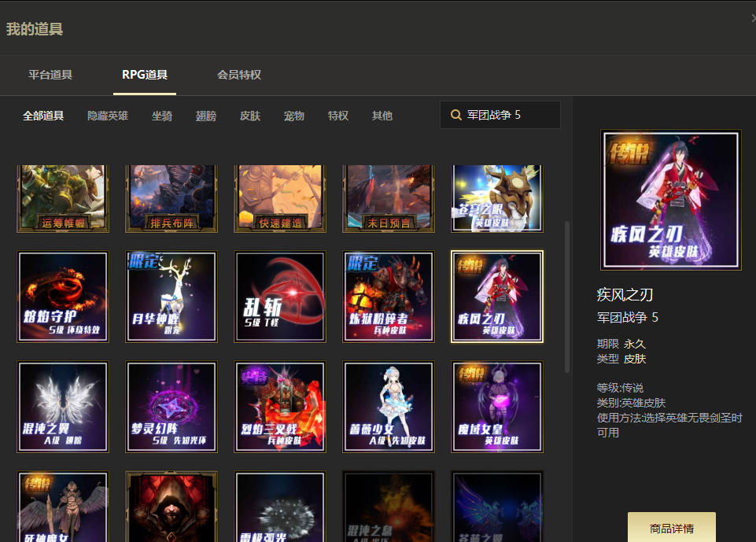Select the 死神魔女 legendary card
The width and height of the screenshot is (756, 542).
click(63, 507)
